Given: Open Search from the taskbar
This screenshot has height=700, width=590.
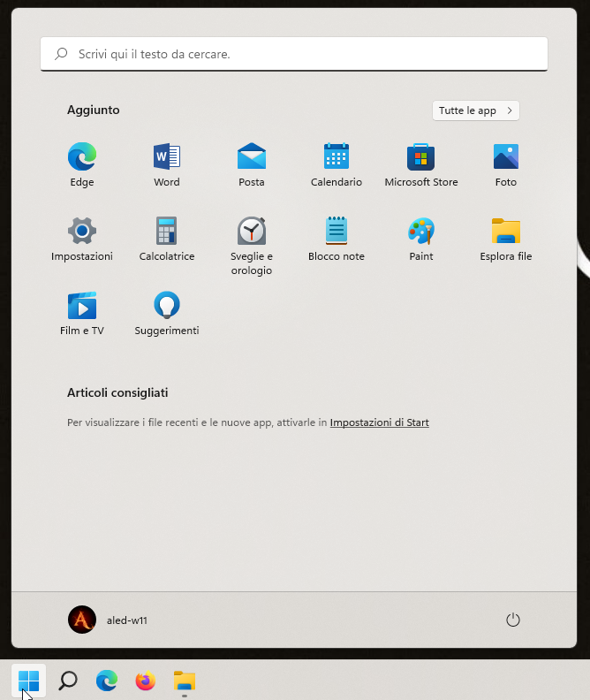Looking at the screenshot, I should tap(68, 681).
